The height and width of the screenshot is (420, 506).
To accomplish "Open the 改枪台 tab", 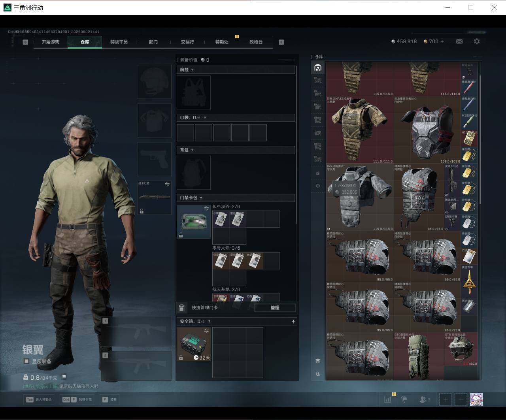I will pyautogui.click(x=256, y=42).
